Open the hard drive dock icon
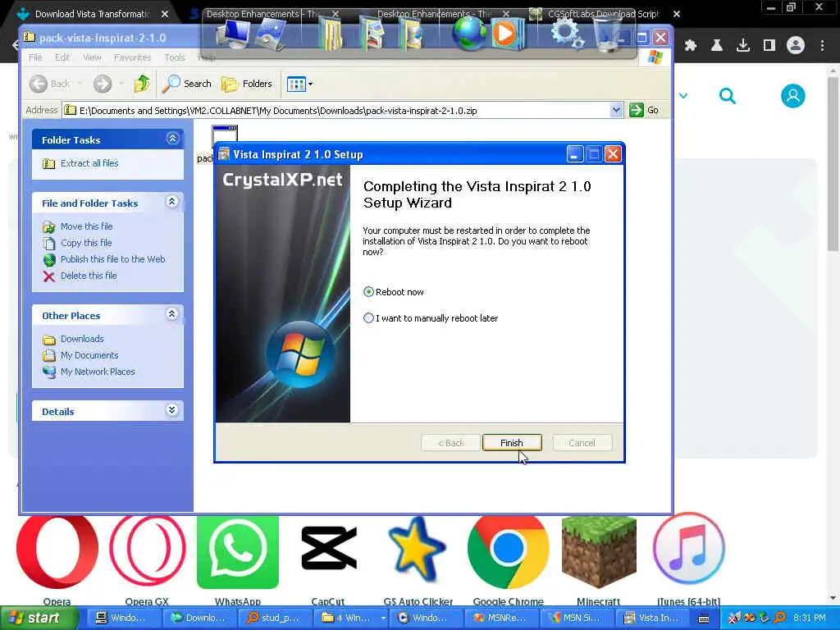This screenshot has height=630, width=840. click(x=271, y=34)
